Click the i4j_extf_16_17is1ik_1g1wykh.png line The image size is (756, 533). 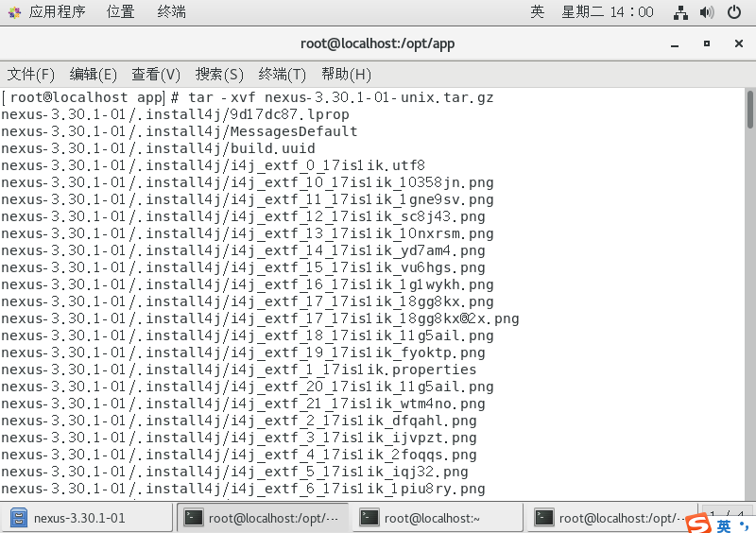click(x=248, y=284)
